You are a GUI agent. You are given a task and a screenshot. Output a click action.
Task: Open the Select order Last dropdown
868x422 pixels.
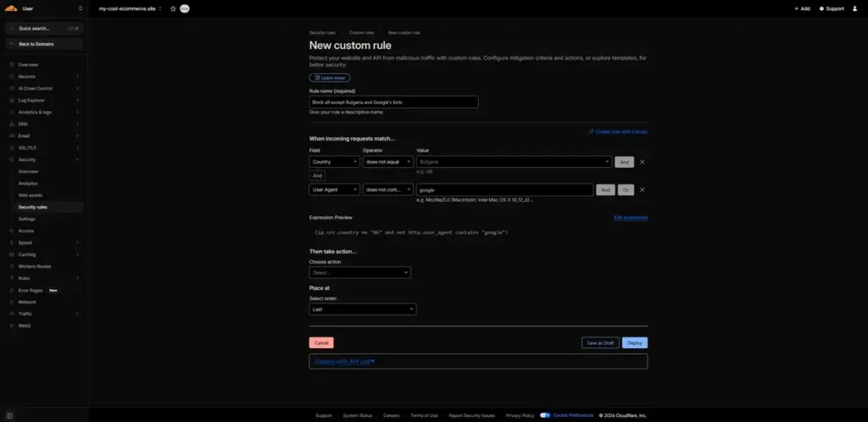(x=363, y=309)
